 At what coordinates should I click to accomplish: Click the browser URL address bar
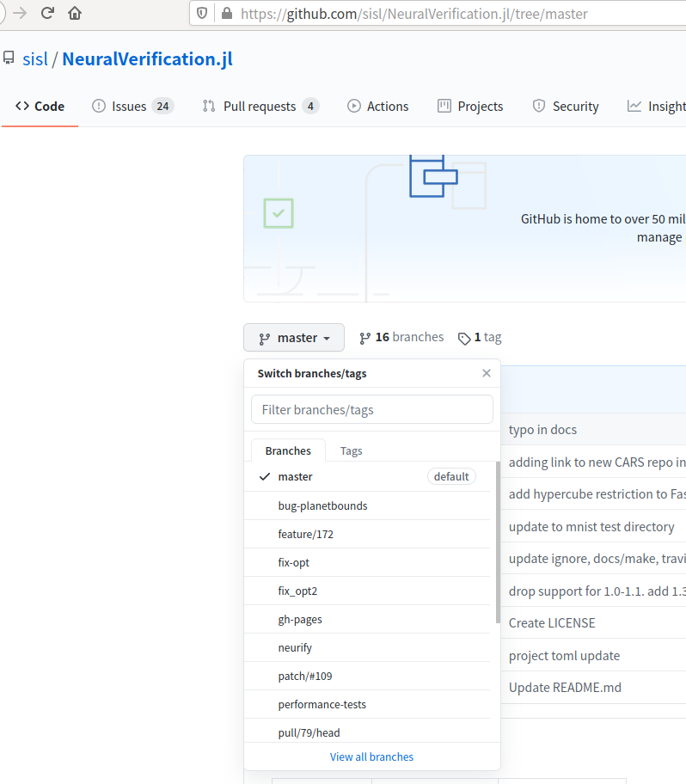pyautogui.click(x=414, y=14)
